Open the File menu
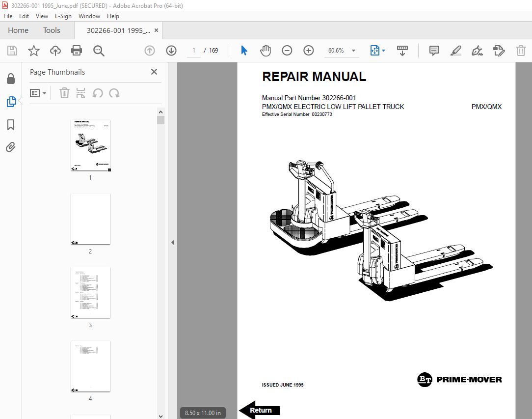The width and height of the screenshot is (532, 419). [x=8, y=16]
